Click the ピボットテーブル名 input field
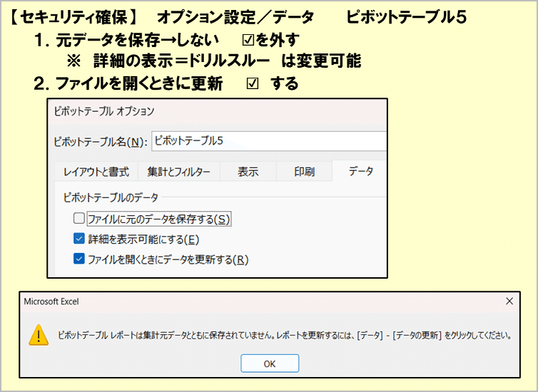This screenshot has height=392, width=538. click(x=269, y=141)
